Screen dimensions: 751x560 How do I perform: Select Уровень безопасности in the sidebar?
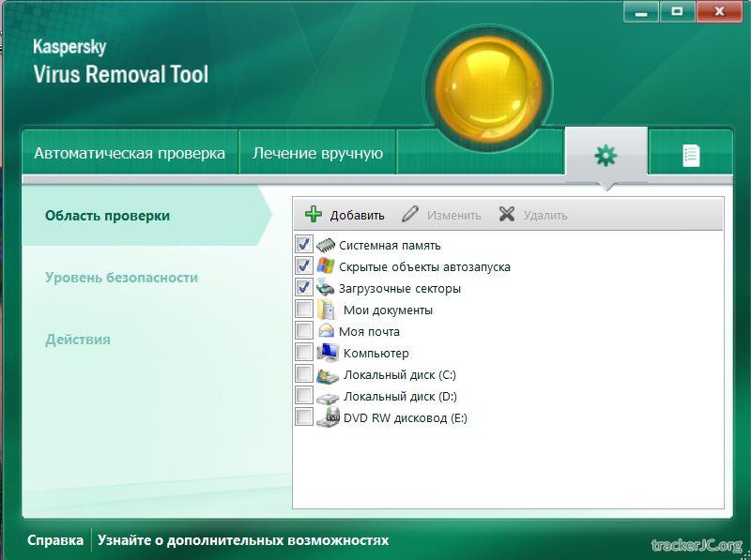coord(121,278)
